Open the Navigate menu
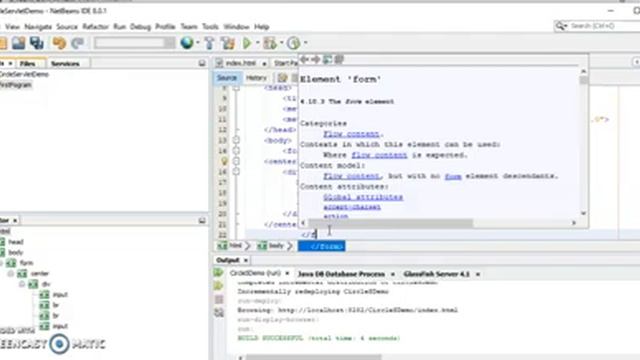The image size is (640, 360). tap(38, 27)
